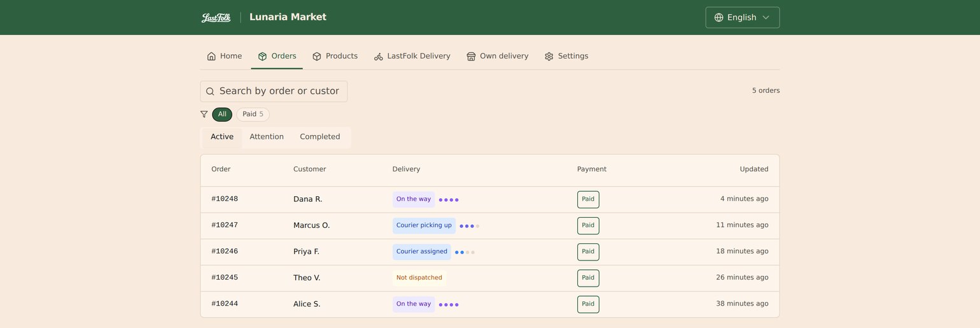The width and height of the screenshot is (980, 328).
Task: Click the Products cube icon
Action: 317,56
